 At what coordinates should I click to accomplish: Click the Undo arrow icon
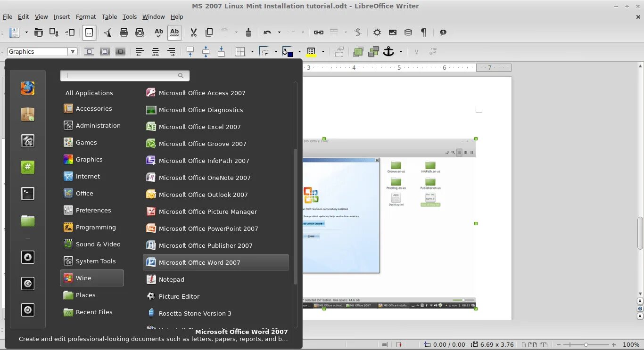click(267, 33)
